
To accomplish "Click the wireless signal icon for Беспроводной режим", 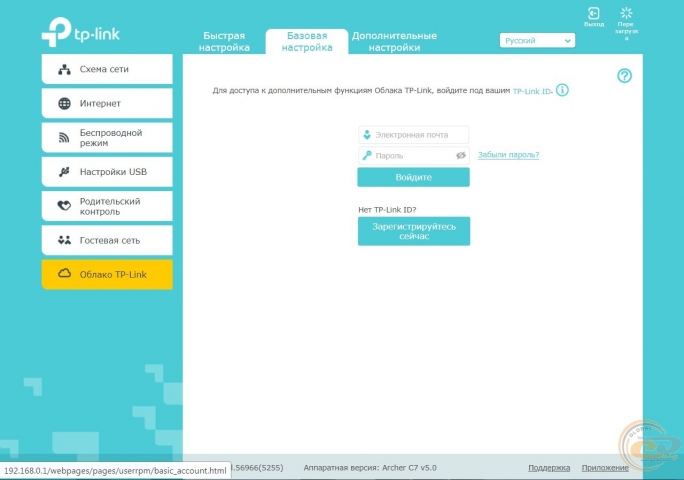I will (64, 138).
